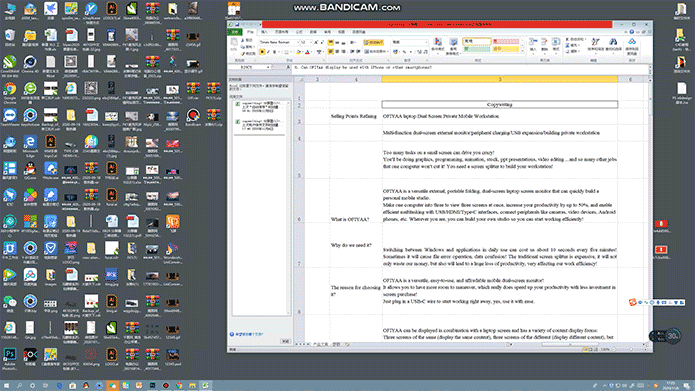Viewport: 695px width, 391px height.
Task: Click the formula bar text field
Action: point(469,67)
